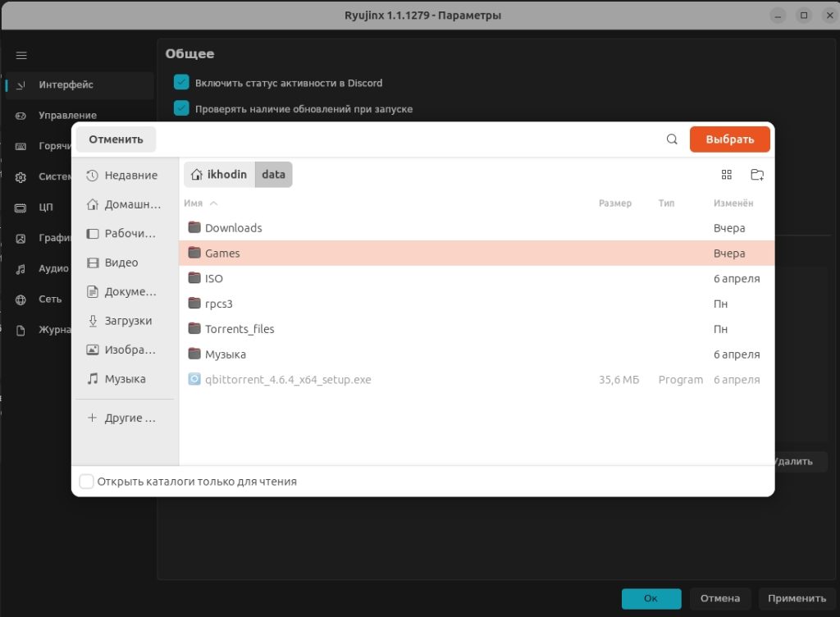
Task: Select the Torrents_files folder name
Action: 240,329
